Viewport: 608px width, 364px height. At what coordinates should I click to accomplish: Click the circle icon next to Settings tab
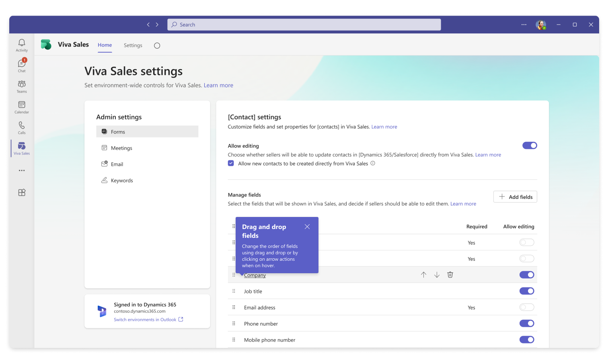click(x=157, y=45)
